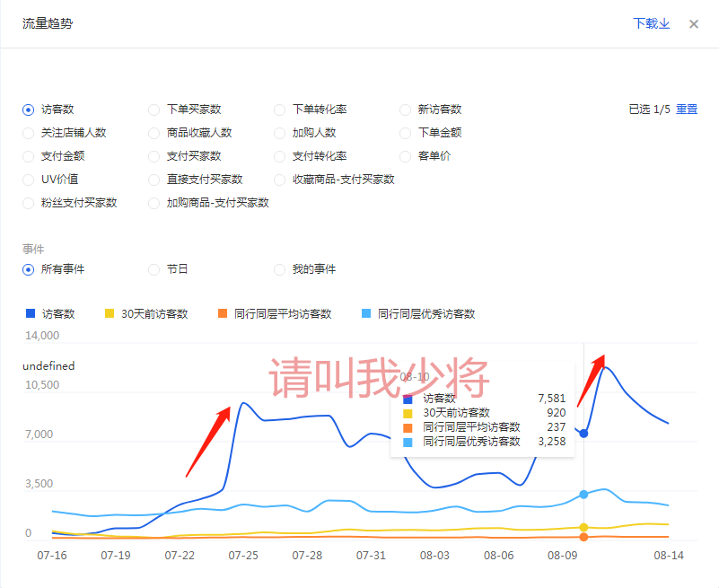Screen dimensions: 719x588
Task: Choose the 下单转化率 metric
Action: [280, 110]
